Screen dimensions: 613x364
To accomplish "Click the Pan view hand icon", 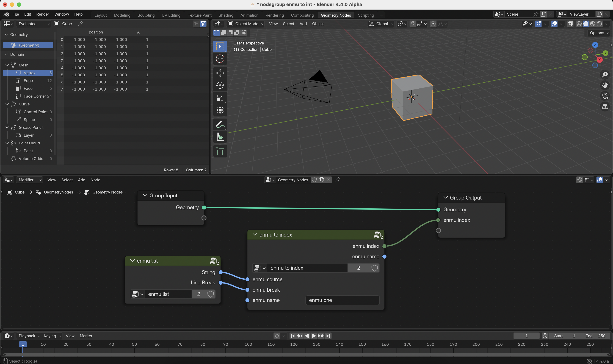I will click(x=605, y=85).
